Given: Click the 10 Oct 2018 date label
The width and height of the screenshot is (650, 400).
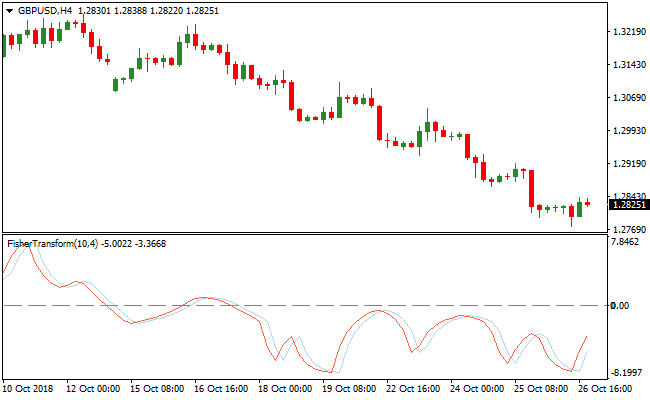Looking at the screenshot, I should click(29, 388).
